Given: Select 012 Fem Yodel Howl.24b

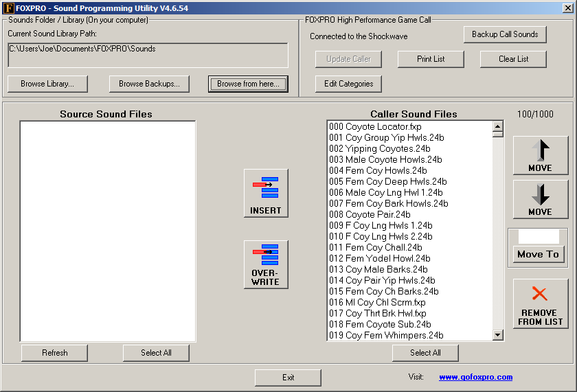Looking at the screenshot, I should (410, 259).
